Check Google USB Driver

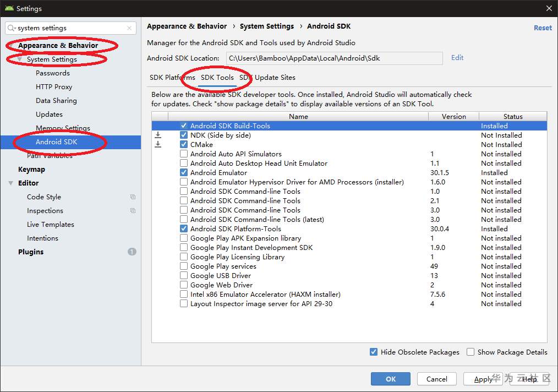(184, 276)
